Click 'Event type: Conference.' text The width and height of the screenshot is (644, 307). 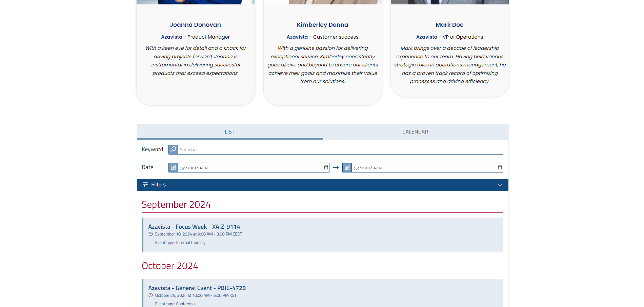(176, 304)
